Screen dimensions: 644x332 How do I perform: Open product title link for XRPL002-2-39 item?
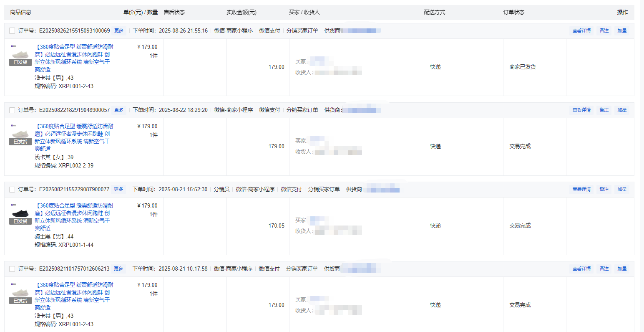click(x=74, y=137)
